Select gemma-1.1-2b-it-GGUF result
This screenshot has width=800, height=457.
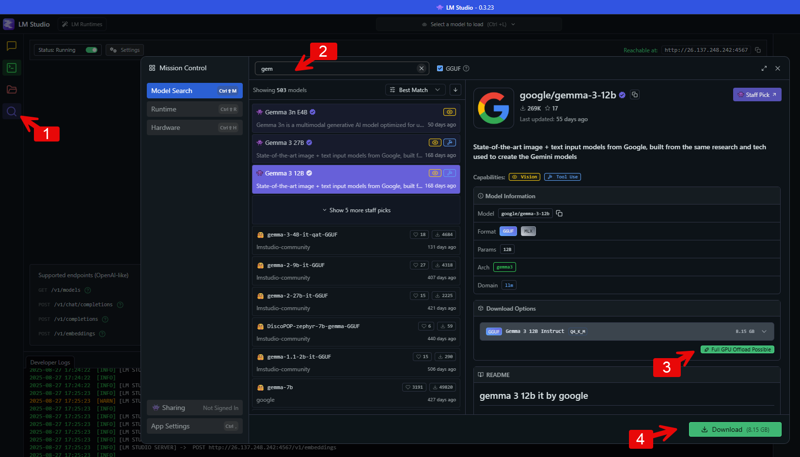[356, 363]
